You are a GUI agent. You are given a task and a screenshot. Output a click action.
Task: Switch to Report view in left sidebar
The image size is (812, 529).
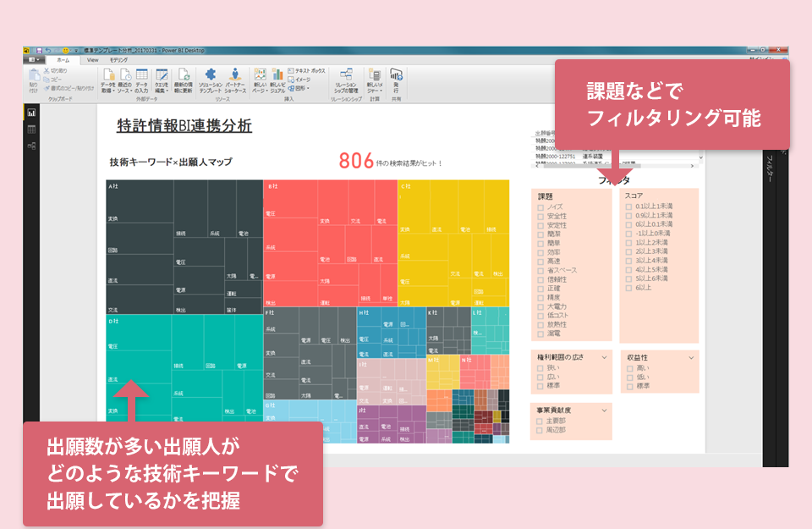coord(31,113)
